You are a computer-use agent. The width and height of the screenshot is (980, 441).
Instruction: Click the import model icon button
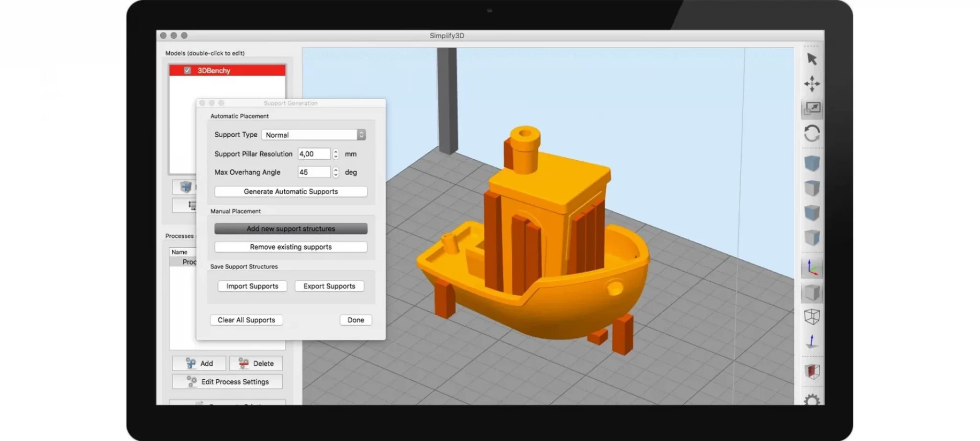(186, 187)
